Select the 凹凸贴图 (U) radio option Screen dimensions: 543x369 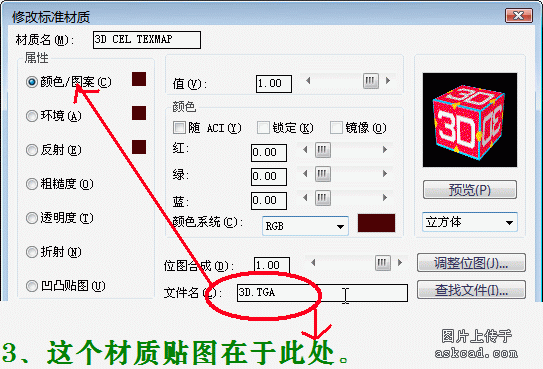pos(32,286)
